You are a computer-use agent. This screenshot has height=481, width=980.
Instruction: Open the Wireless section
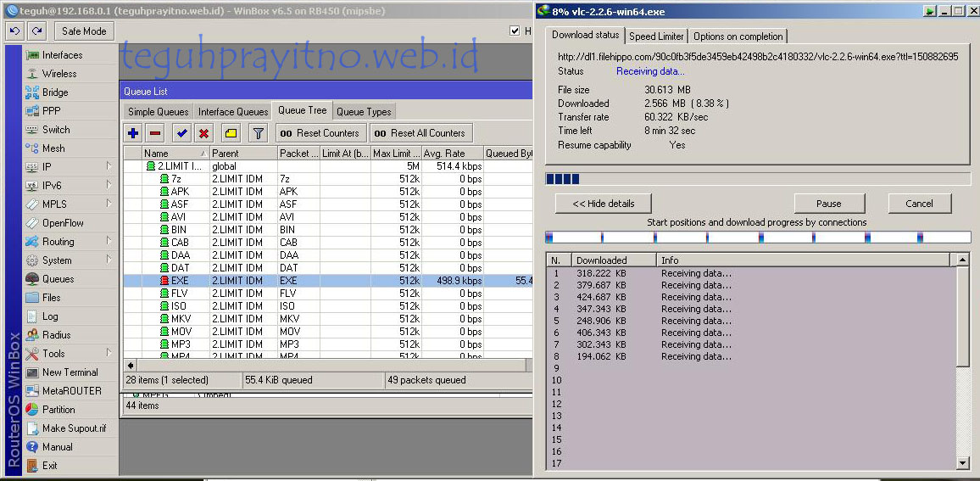point(59,74)
